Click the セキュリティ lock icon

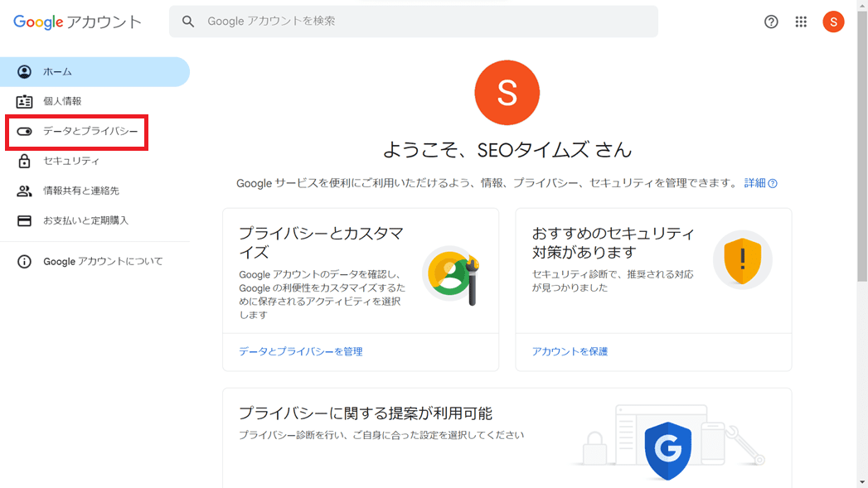pyautogui.click(x=24, y=161)
